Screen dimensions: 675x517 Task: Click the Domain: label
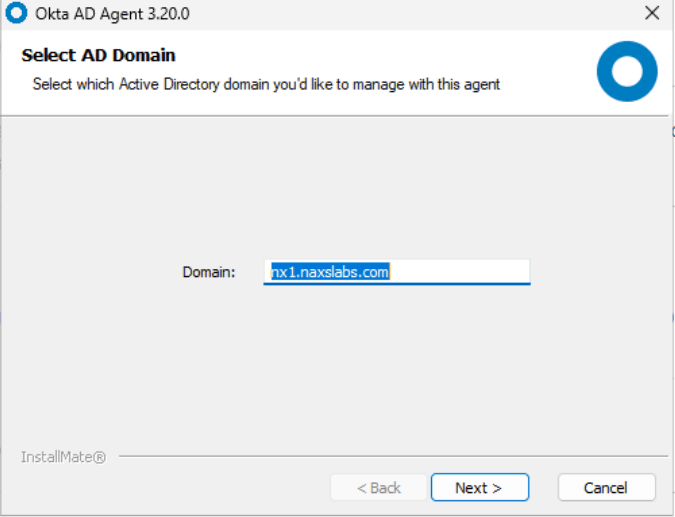(x=209, y=272)
